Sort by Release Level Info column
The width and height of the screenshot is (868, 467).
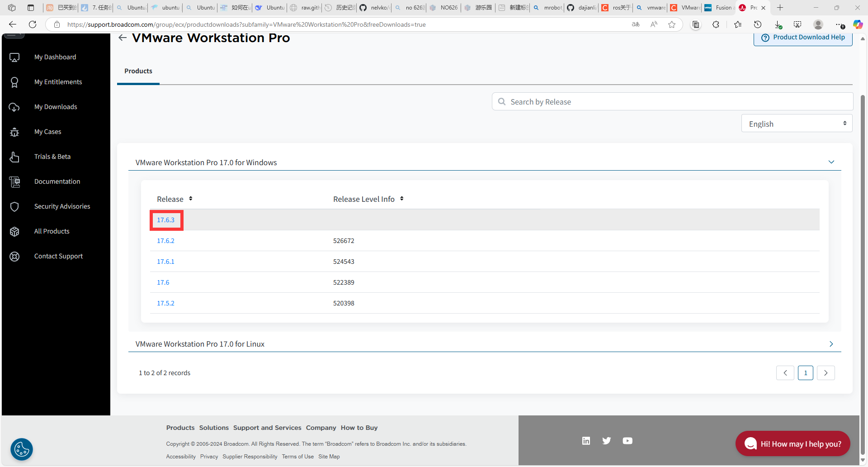tap(401, 199)
